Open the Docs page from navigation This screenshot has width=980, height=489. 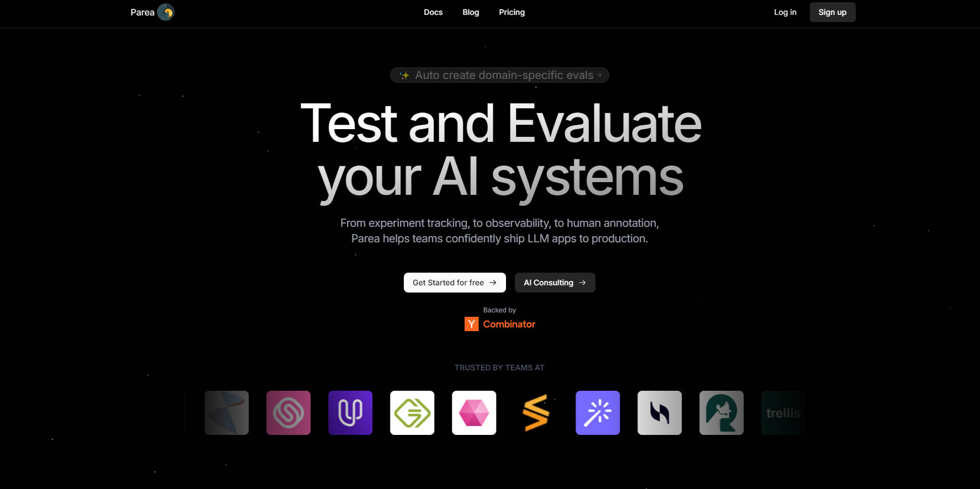point(433,12)
